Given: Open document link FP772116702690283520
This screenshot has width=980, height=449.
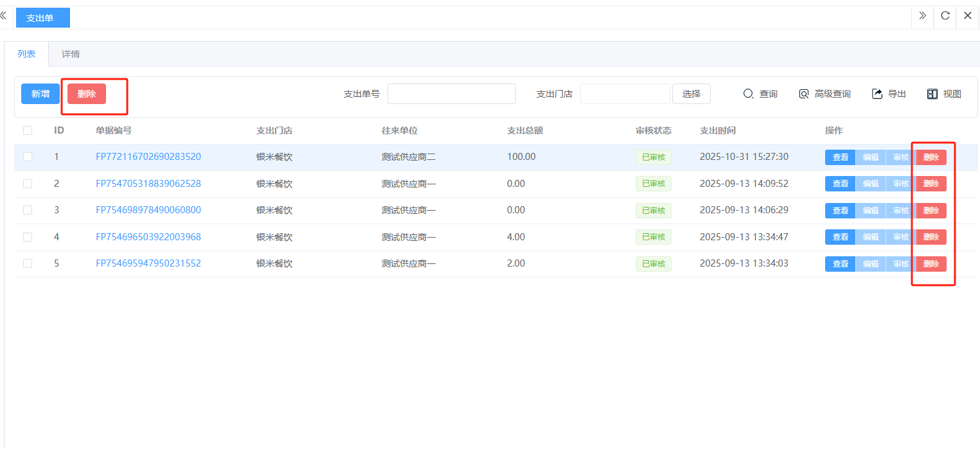Looking at the screenshot, I should click(x=148, y=157).
